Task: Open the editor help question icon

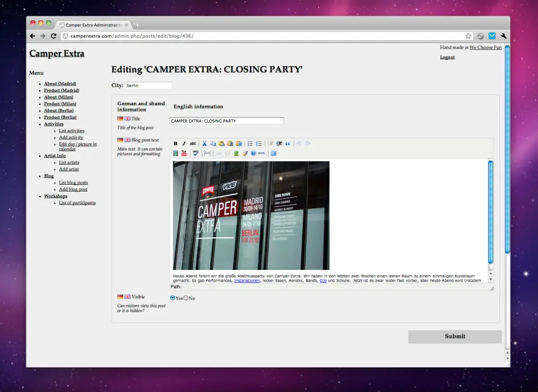Action: [253, 153]
